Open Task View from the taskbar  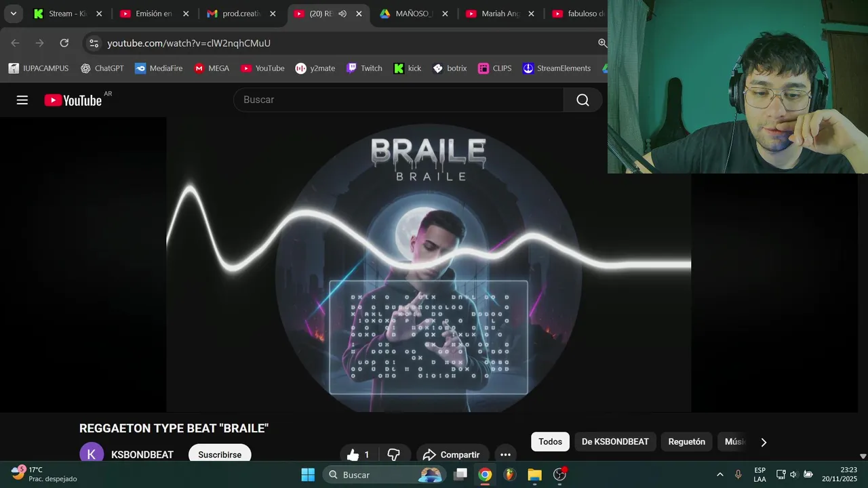tap(460, 474)
